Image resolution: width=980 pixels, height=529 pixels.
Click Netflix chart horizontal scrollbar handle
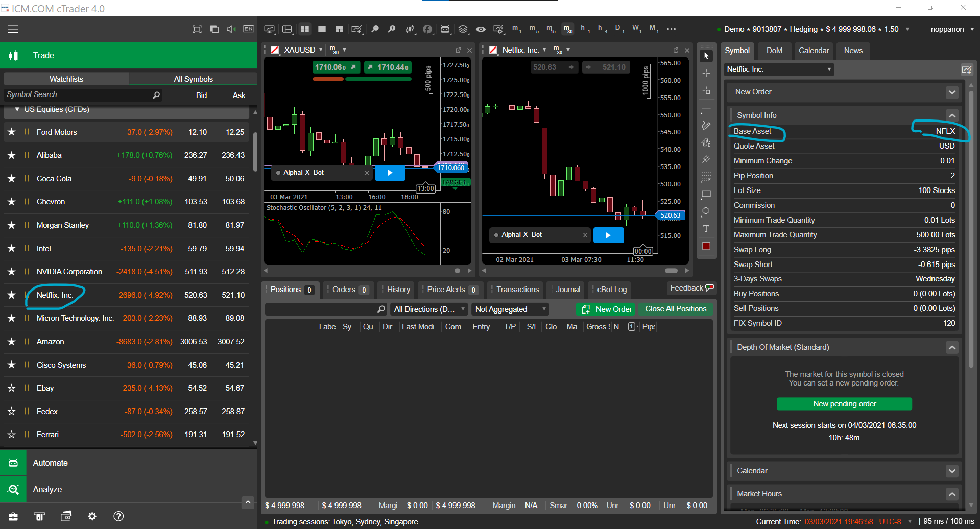pyautogui.click(x=672, y=271)
